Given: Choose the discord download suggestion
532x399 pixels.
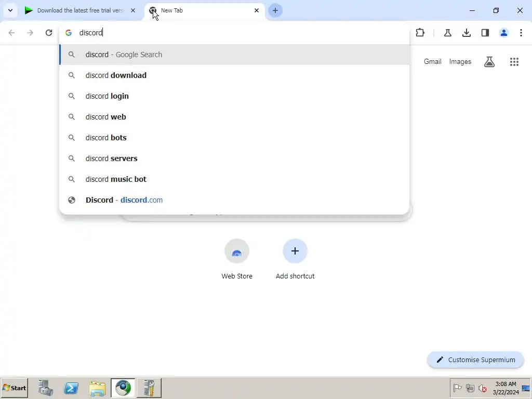Looking at the screenshot, I should click(x=234, y=75).
